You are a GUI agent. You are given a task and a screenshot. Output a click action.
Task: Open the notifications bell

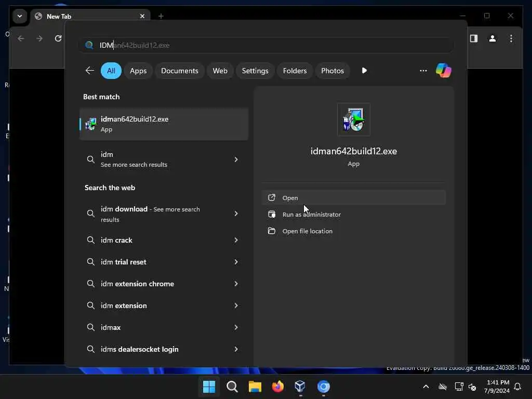(x=517, y=387)
